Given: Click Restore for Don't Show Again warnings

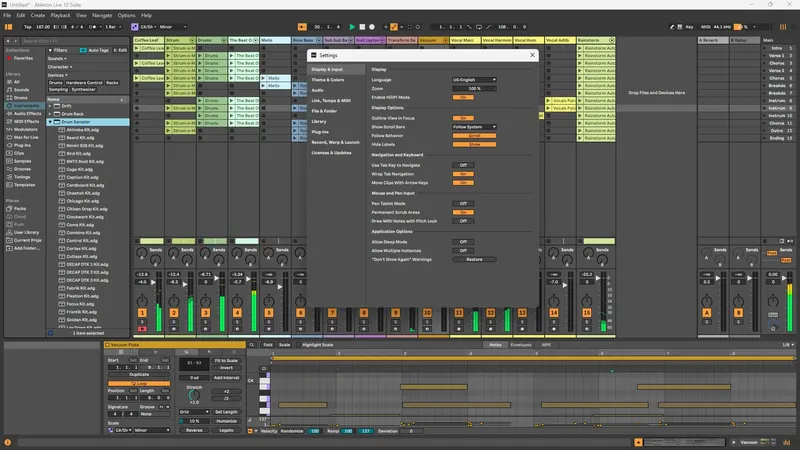Looking at the screenshot, I should coord(474,259).
